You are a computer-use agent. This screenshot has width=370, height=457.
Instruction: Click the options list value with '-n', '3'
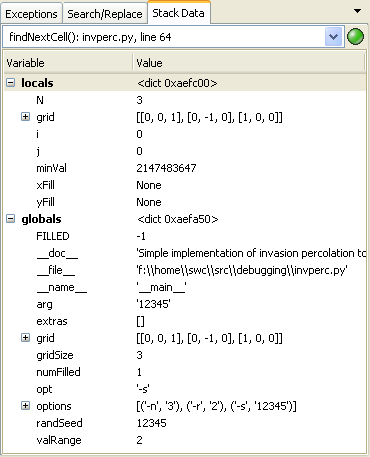(216, 406)
